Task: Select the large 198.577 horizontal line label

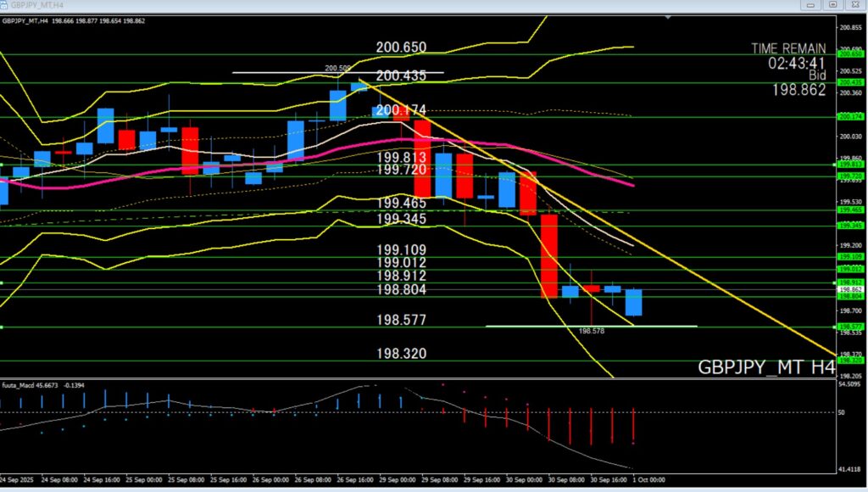Action: pos(402,321)
